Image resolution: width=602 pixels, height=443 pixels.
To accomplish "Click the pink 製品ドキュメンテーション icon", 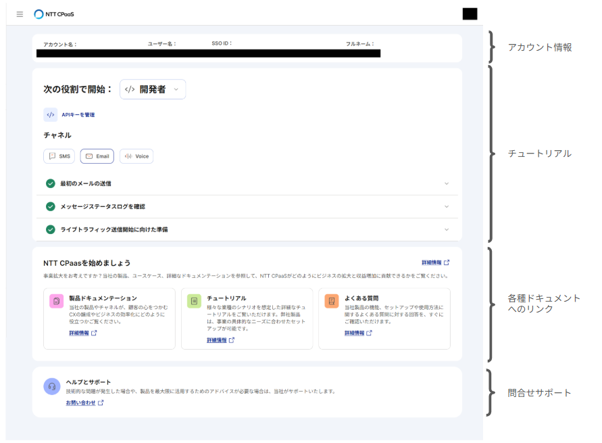I will point(56,301).
